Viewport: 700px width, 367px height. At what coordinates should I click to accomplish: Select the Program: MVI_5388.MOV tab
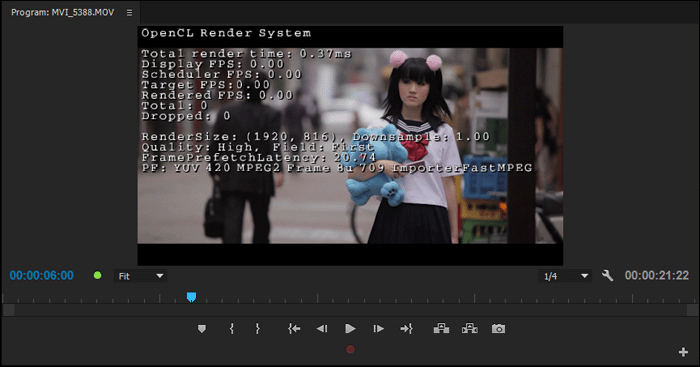coord(62,13)
